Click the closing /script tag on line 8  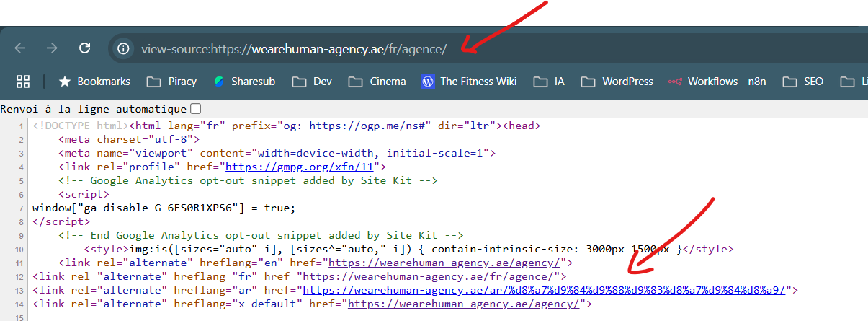coord(61,221)
